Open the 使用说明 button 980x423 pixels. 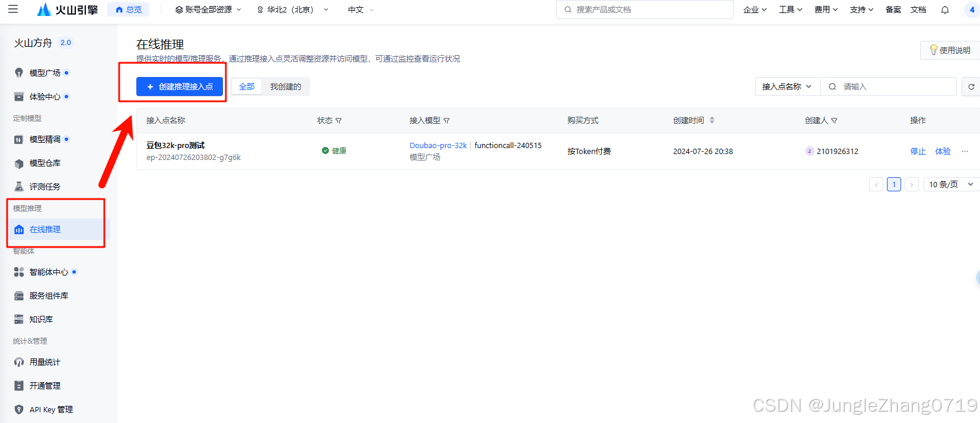tap(950, 50)
